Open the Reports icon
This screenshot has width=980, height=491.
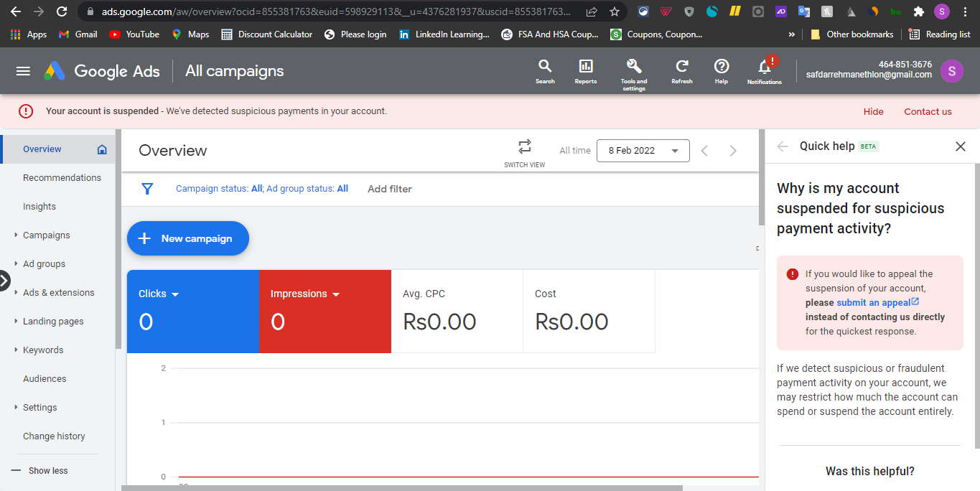(585, 71)
